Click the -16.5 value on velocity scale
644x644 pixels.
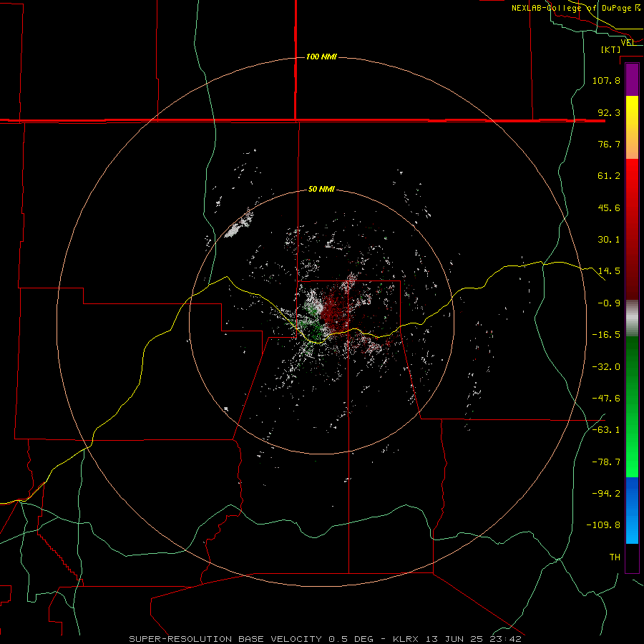click(x=606, y=335)
